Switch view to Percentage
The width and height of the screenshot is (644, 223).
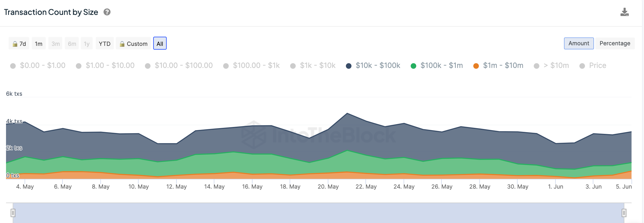point(615,43)
